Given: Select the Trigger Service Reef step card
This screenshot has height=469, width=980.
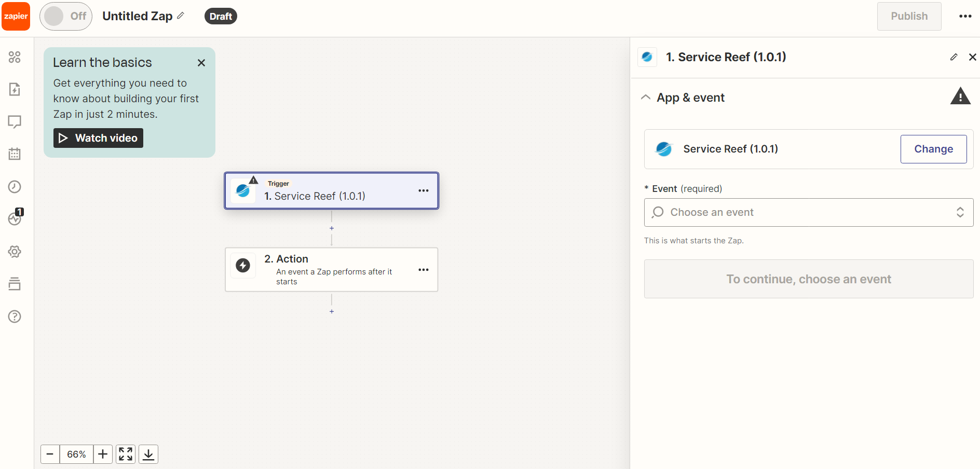Looking at the screenshot, I should pyautogui.click(x=332, y=191).
